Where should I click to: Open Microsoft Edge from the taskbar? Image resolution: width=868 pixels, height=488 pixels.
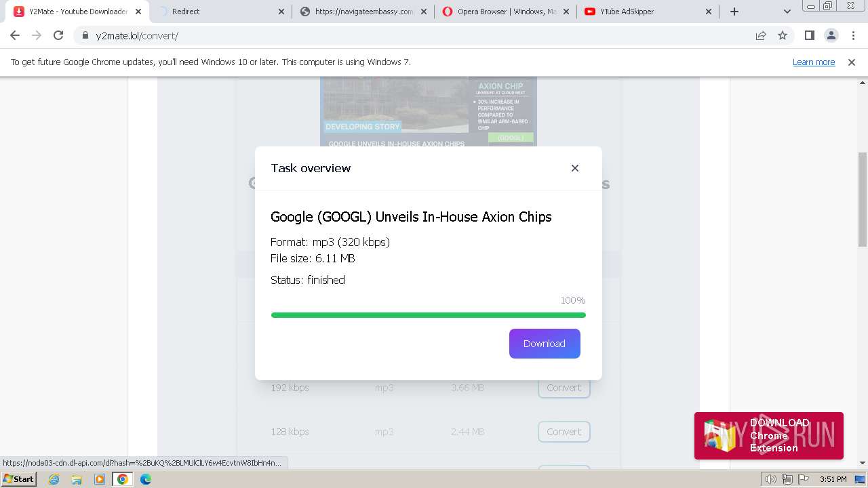click(x=146, y=479)
